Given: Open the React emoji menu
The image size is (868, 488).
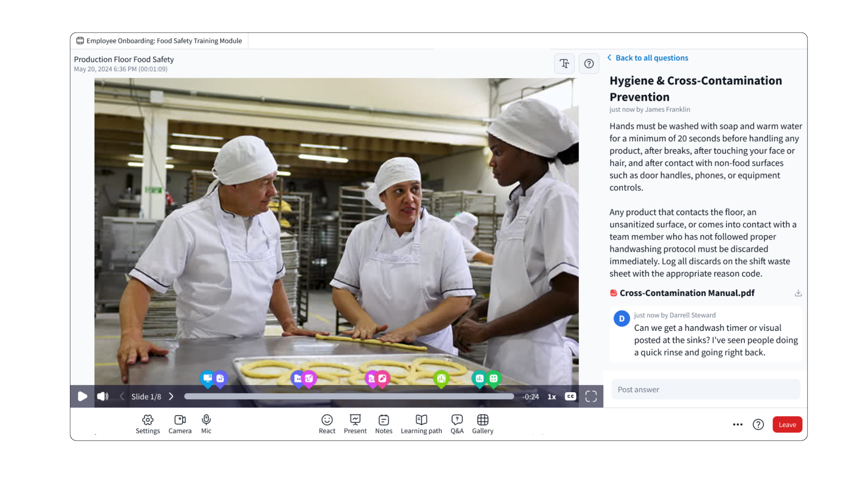Looking at the screenshot, I should coord(327,424).
